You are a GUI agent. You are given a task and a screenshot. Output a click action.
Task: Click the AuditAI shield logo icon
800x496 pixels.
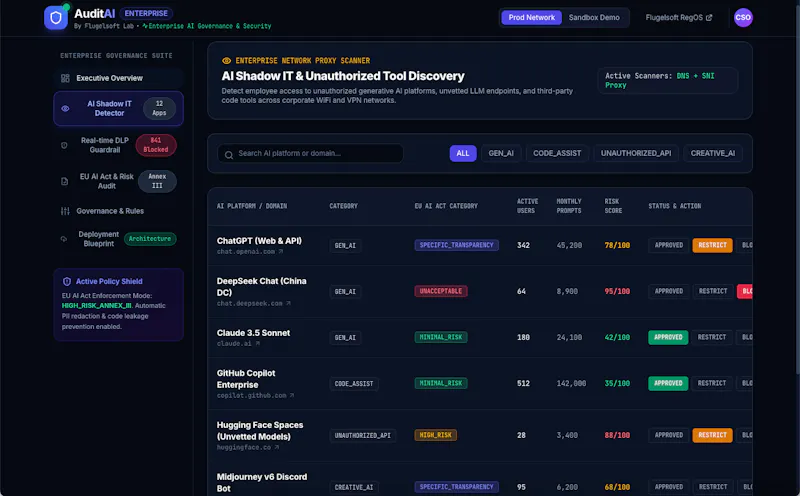pos(56,18)
